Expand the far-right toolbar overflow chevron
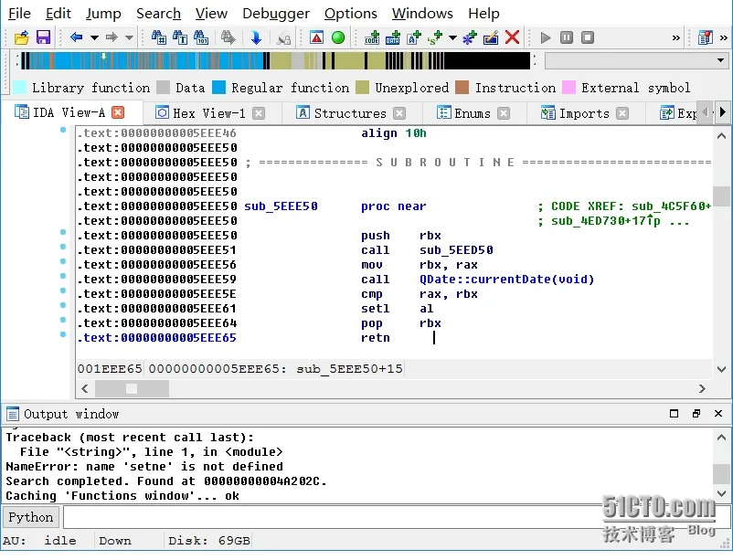Screen dimensions: 733x560 pos(724,37)
